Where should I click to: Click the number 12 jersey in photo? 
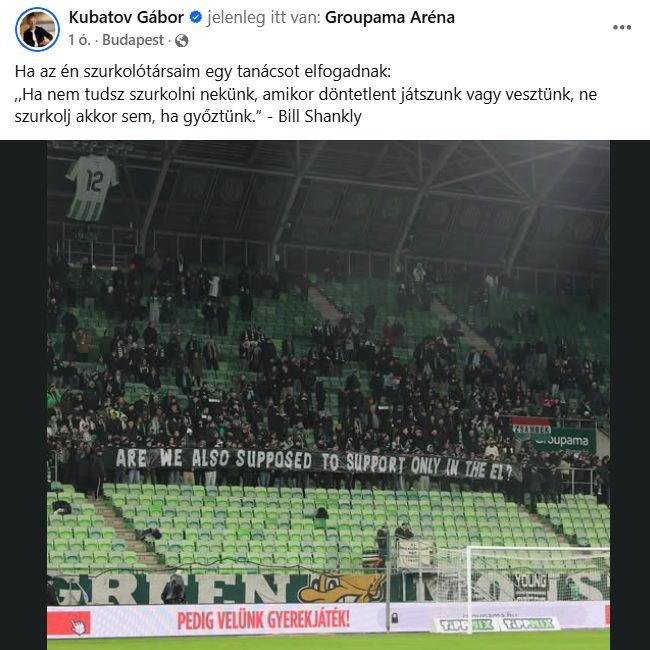92,187
